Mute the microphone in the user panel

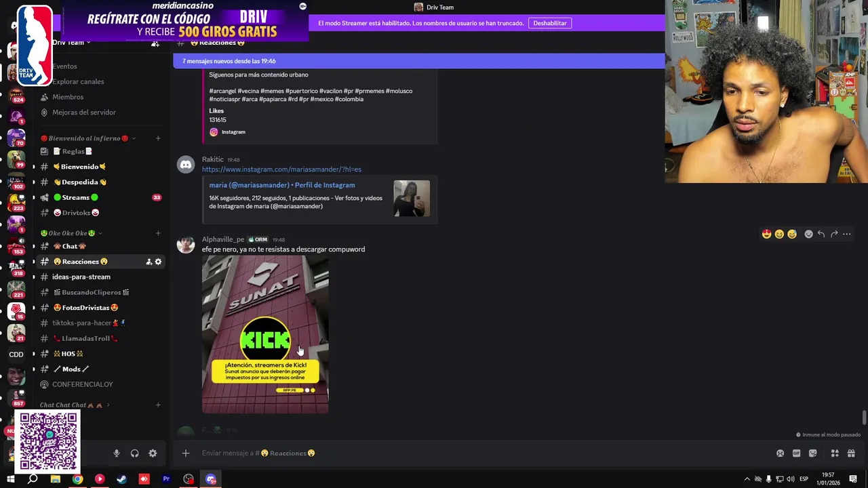pyautogui.click(x=117, y=453)
